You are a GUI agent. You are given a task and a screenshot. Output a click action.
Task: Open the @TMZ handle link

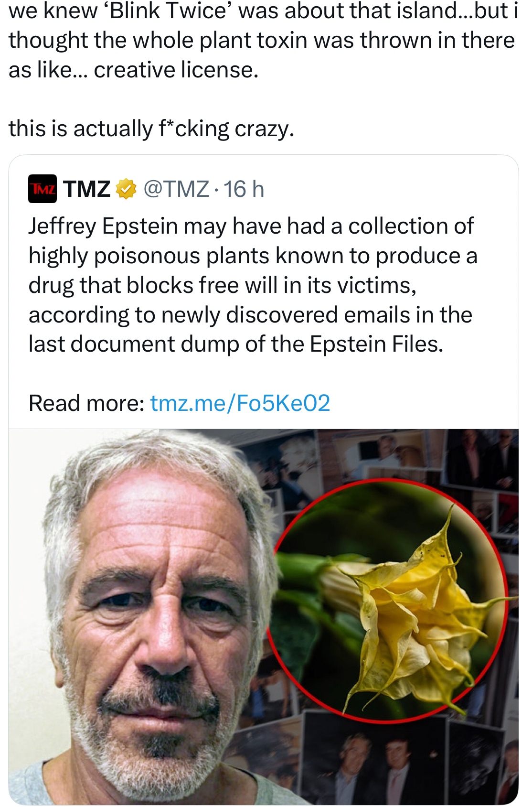tap(176, 189)
